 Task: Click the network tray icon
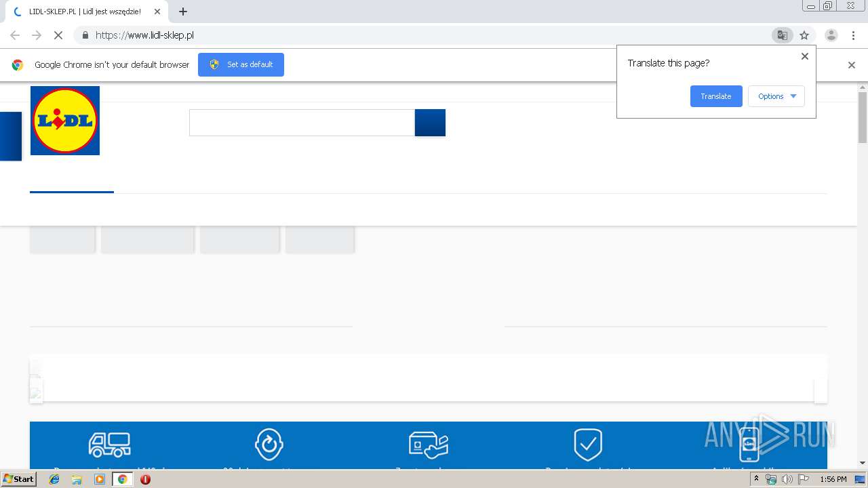coord(771,479)
